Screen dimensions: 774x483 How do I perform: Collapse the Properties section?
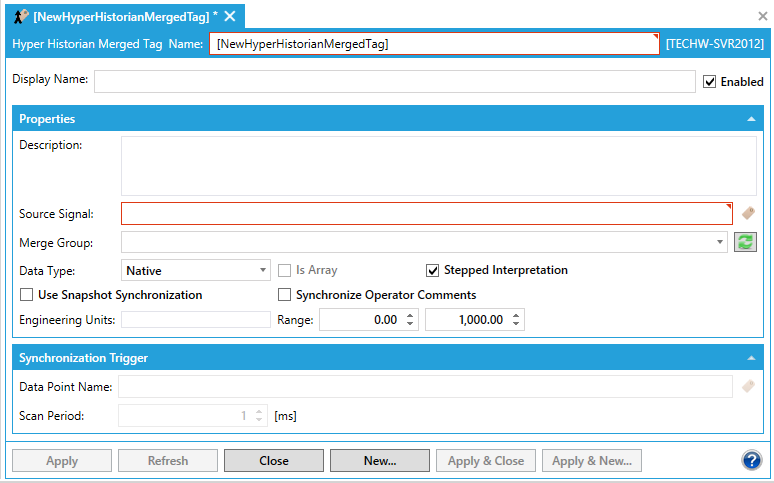click(x=751, y=119)
